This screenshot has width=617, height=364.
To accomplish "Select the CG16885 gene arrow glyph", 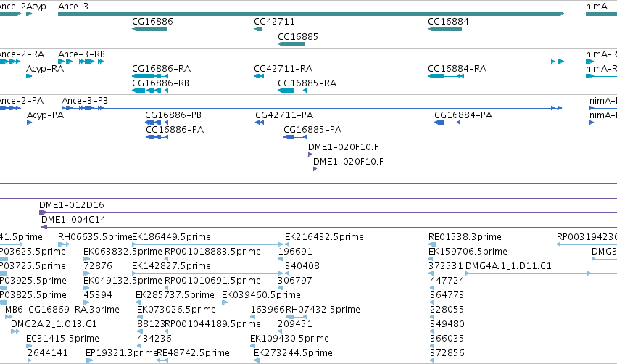I will click(x=291, y=44).
